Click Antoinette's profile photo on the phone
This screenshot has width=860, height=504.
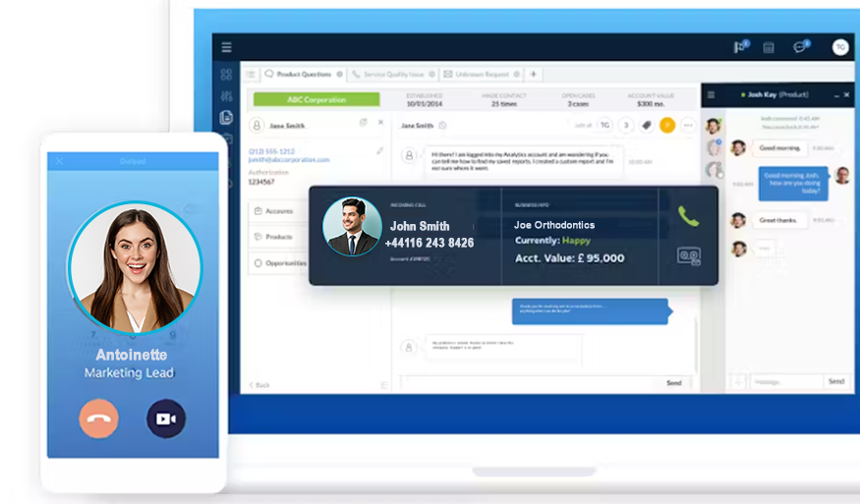coord(135,268)
